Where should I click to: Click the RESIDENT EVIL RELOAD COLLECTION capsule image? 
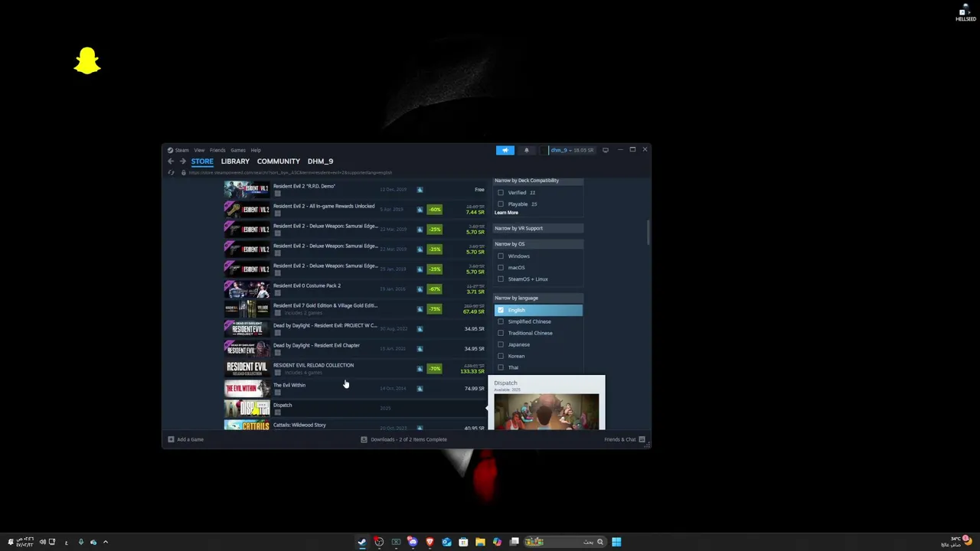point(247,369)
